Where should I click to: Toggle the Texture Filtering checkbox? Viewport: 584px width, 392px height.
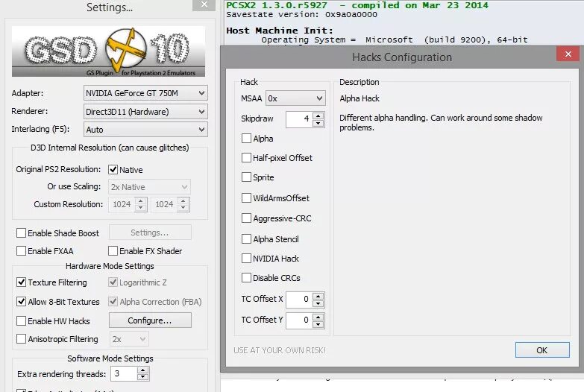point(21,282)
